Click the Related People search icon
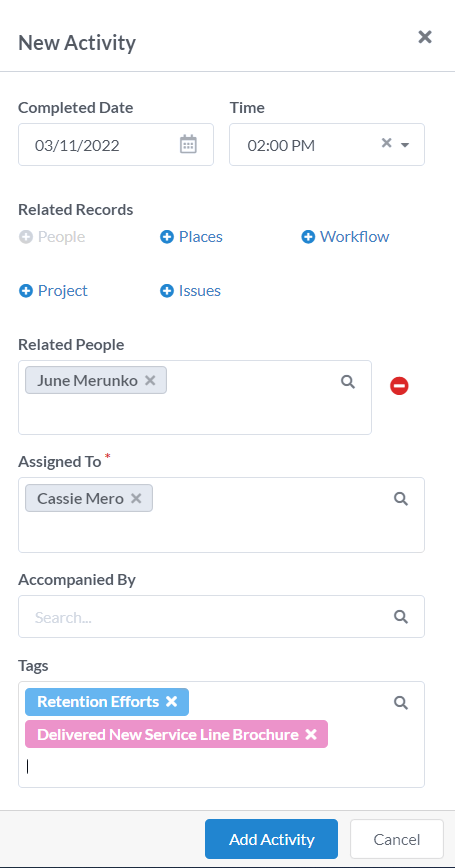This screenshot has height=868, width=455. coord(348,381)
